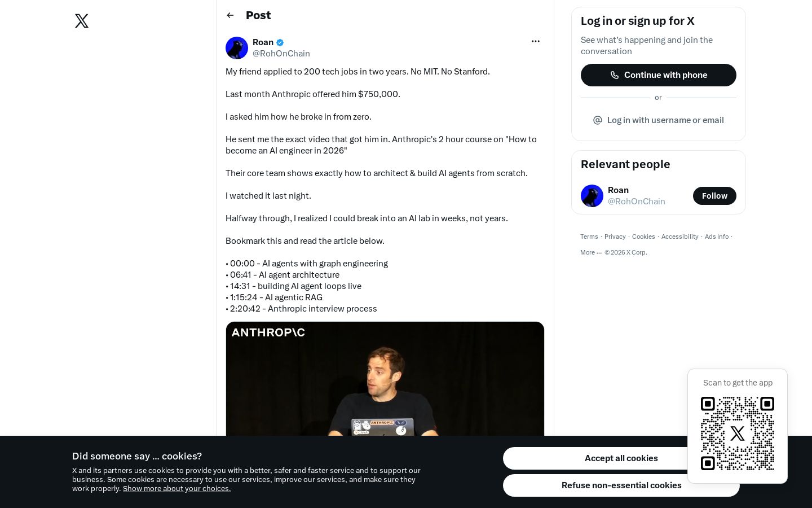The width and height of the screenshot is (812, 508).
Task: Click Roan's avatar under Relevant people
Action: click(592, 196)
